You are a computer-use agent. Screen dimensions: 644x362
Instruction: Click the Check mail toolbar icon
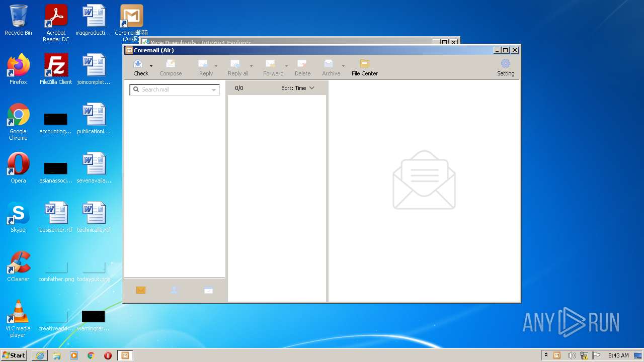138,64
